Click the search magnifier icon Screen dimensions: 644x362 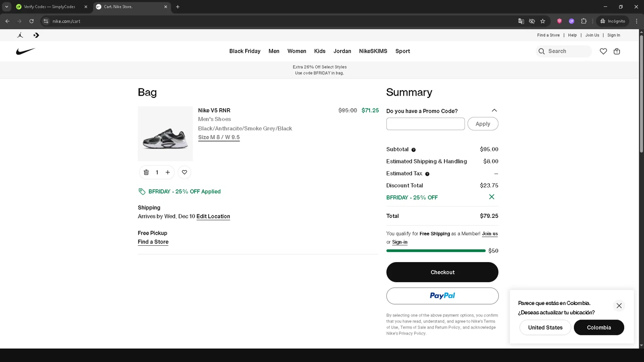pos(542,51)
